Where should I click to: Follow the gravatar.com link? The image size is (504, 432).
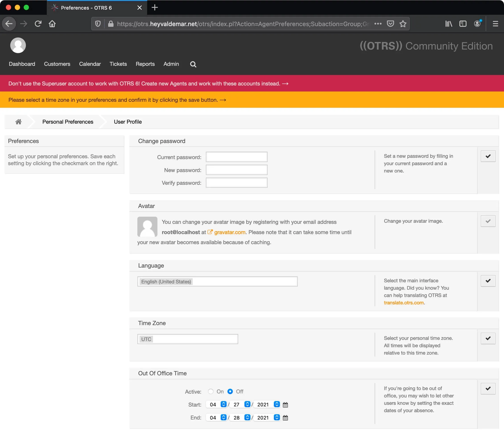[230, 232]
